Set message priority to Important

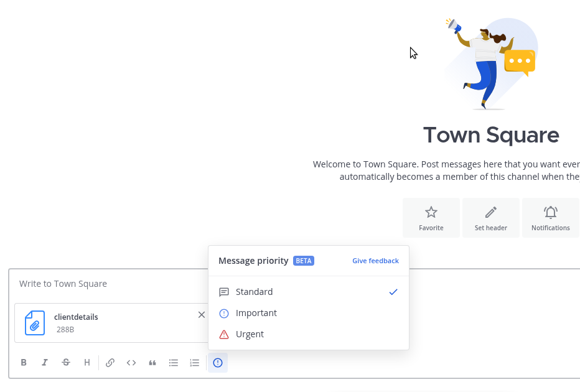coord(256,313)
